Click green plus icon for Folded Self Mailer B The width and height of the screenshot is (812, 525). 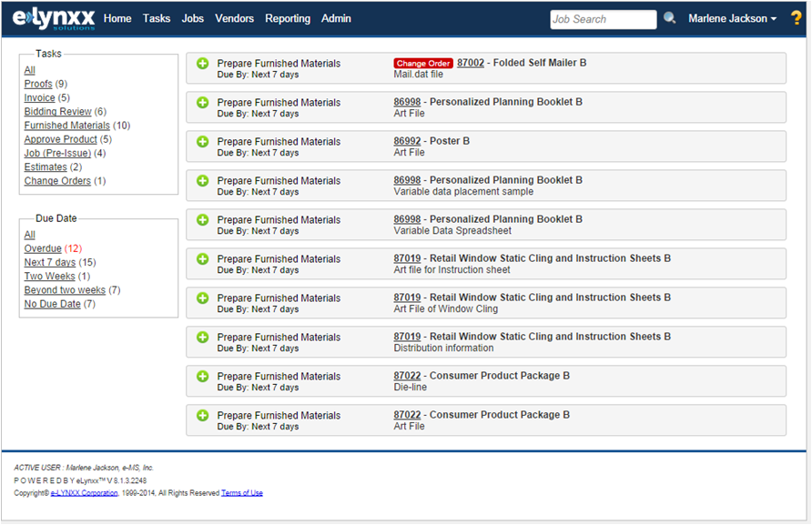coord(203,64)
